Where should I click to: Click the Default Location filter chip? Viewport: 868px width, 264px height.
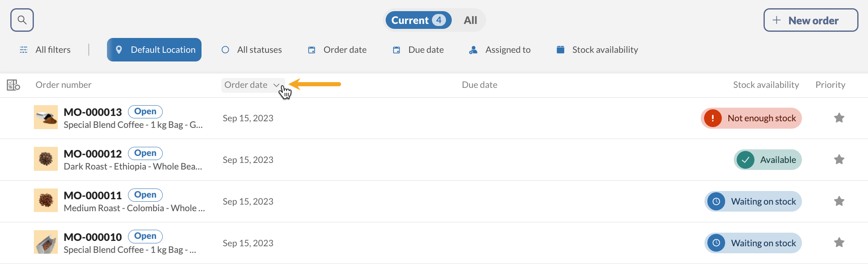coord(154,50)
